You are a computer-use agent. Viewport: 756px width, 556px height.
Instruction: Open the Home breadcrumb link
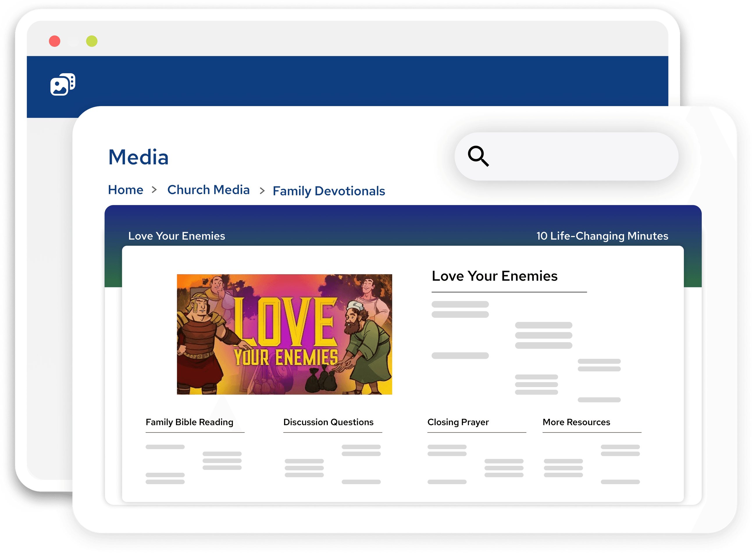126,190
